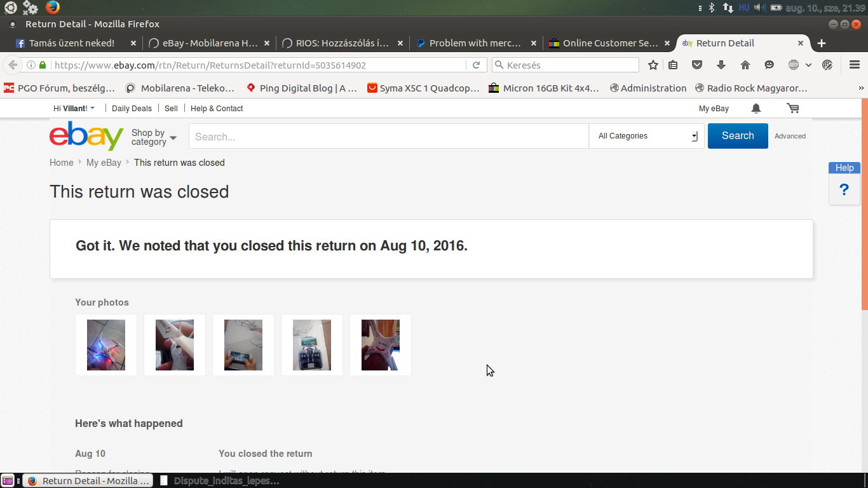This screenshot has width=868, height=488.
Task: Open fourth photo thumbnail of remote controller
Action: pos(312,345)
